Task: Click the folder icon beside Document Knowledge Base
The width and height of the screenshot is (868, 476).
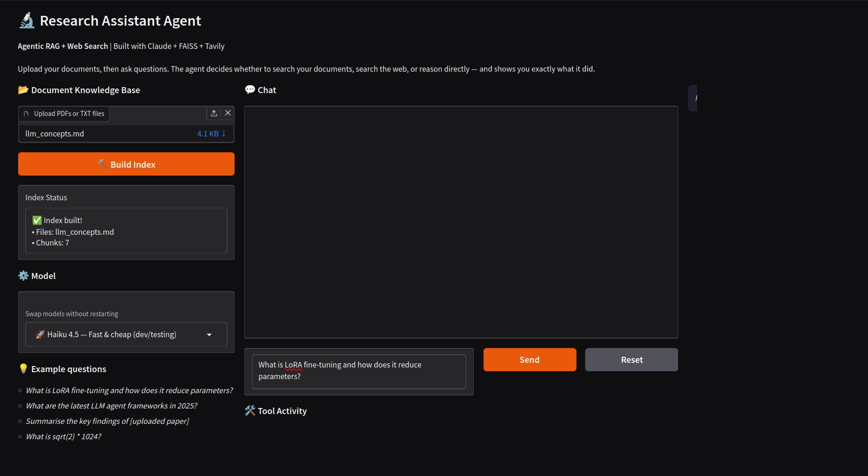Action: click(23, 89)
